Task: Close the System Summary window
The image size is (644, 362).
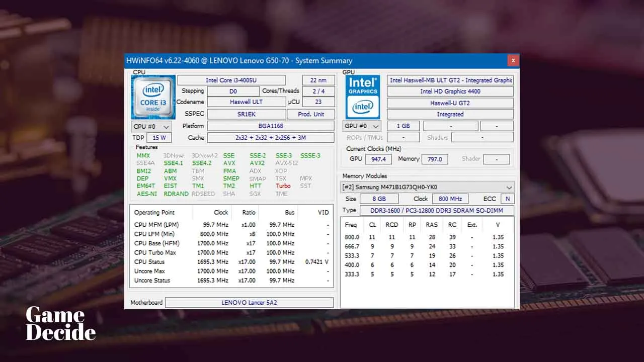Action: pyautogui.click(x=513, y=60)
